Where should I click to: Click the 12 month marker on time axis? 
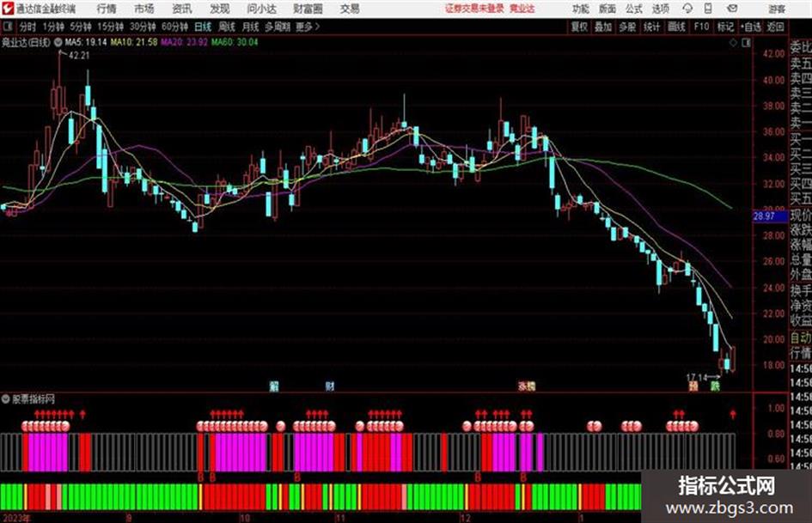pyautogui.click(x=466, y=518)
